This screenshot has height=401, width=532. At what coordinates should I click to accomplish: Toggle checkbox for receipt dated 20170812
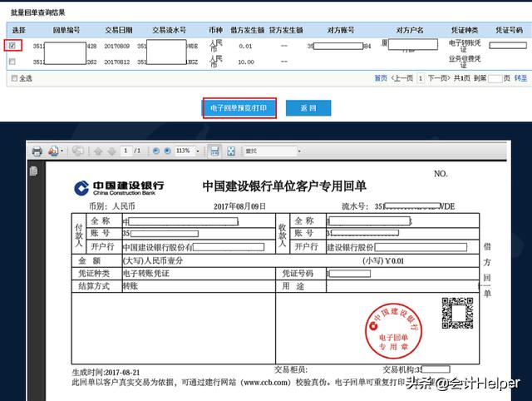pos(12,62)
